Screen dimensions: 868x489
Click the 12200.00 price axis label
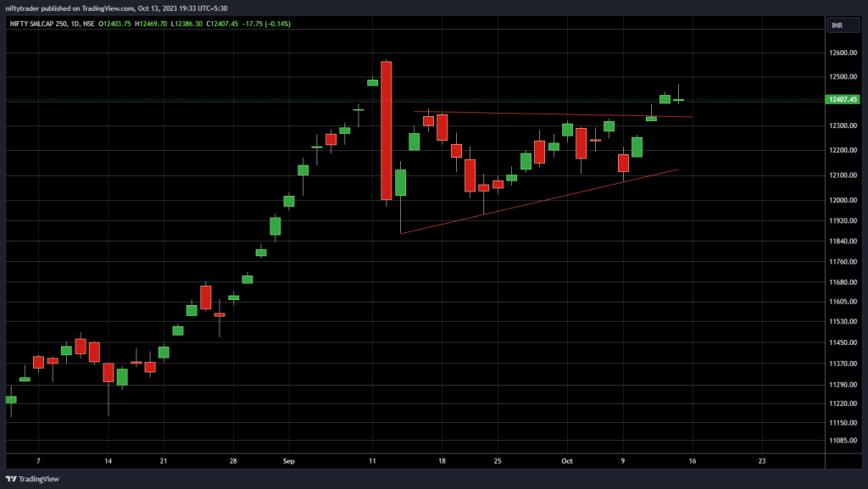pos(843,151)
